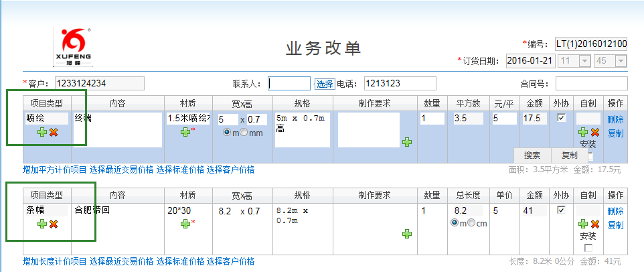
Task: Click plus icon in 喷绘 row 制作要求 column
Action: click(406, 142)
